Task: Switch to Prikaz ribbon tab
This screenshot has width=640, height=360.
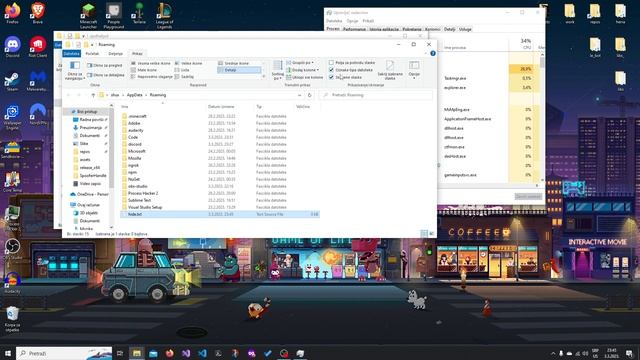Action: tap(137, 53)
